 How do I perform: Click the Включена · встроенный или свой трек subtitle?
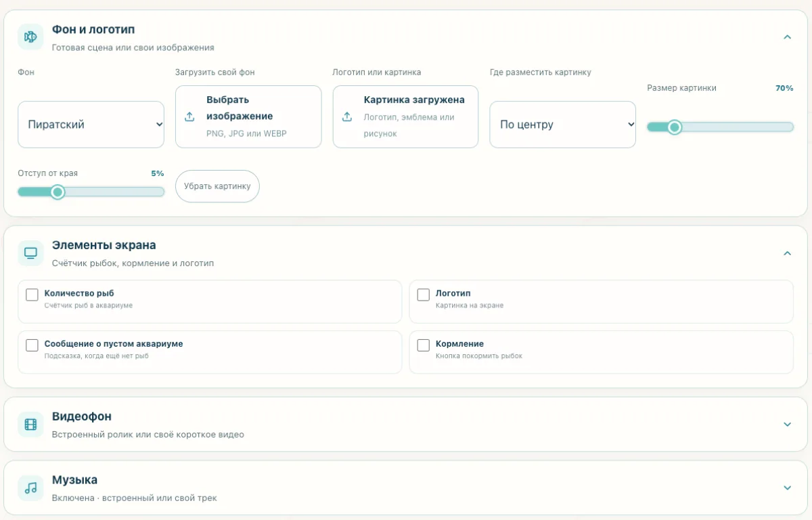pos(135,498)
